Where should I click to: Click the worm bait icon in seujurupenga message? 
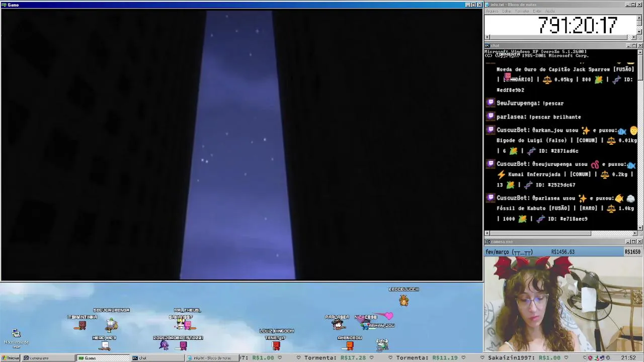point(595,164)
